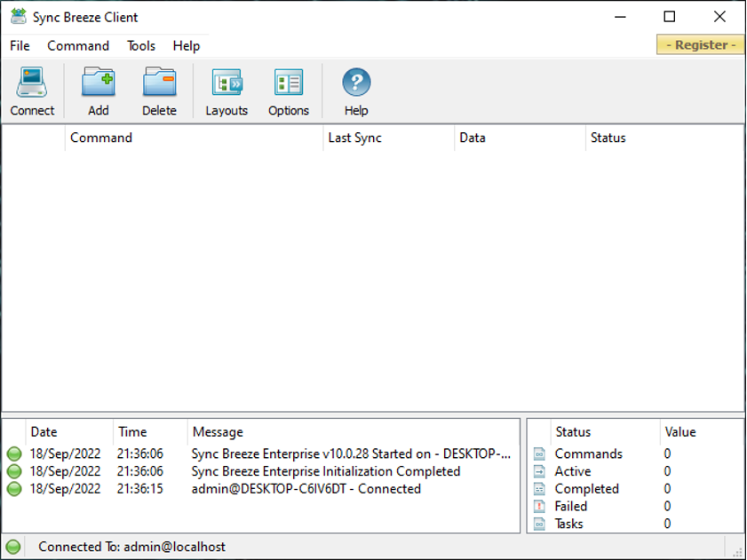Click the Completed status row icon
This screenshot has height=560, width=747.
click(539, 489)
